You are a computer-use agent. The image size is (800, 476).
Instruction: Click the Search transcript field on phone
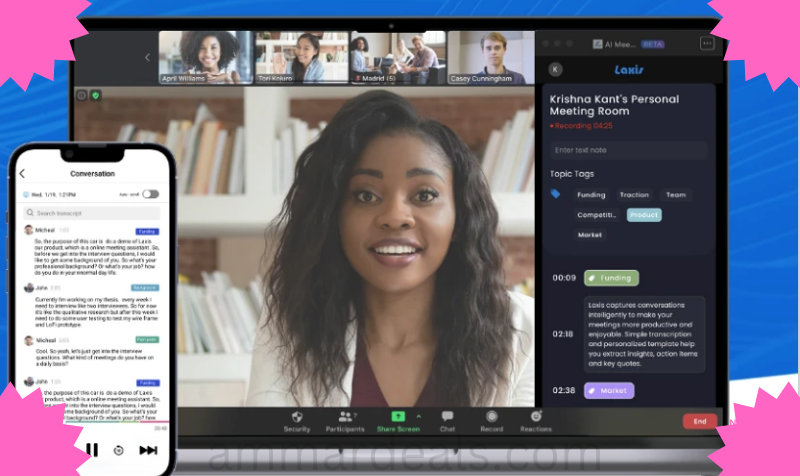point(92,213)
